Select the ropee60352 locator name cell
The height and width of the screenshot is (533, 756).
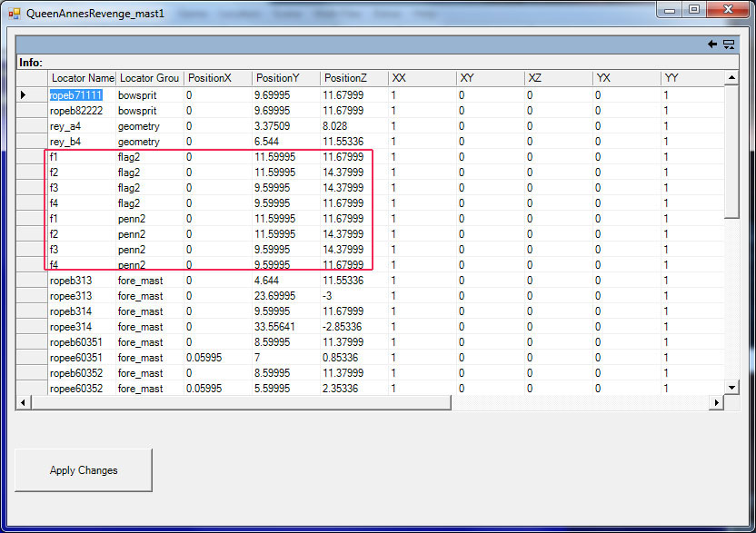point(82,388)
